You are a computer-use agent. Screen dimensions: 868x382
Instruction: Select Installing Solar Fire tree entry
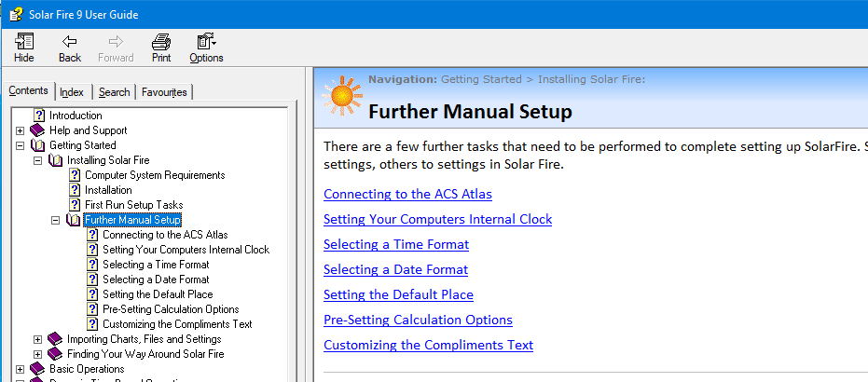point(108,160)
